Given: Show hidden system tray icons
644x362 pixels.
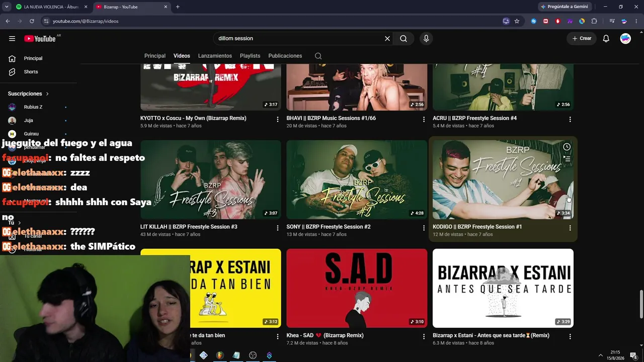Looking at the screenshot, I should 600,355.
